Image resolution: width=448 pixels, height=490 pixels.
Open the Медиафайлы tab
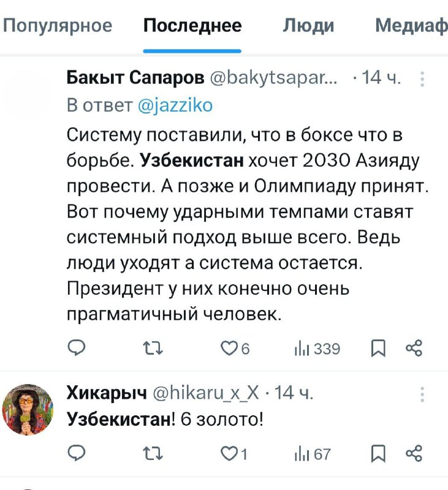[411, 26]
